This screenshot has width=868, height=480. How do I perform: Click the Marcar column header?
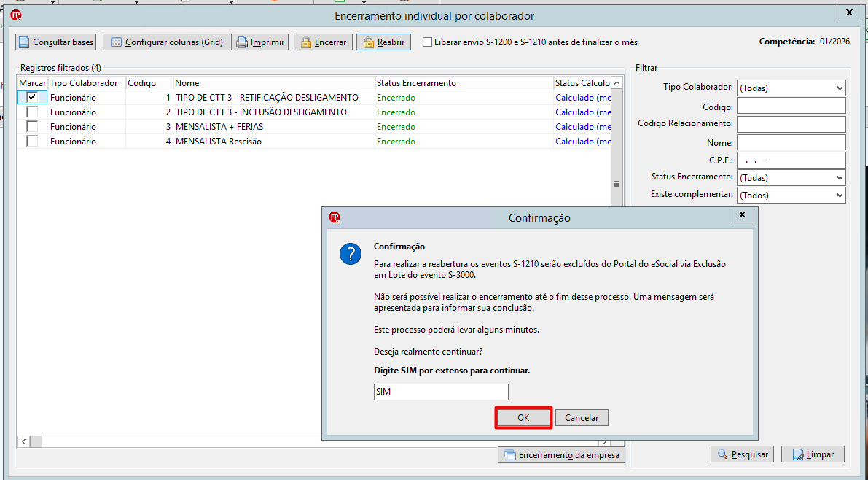pos(33,83)
